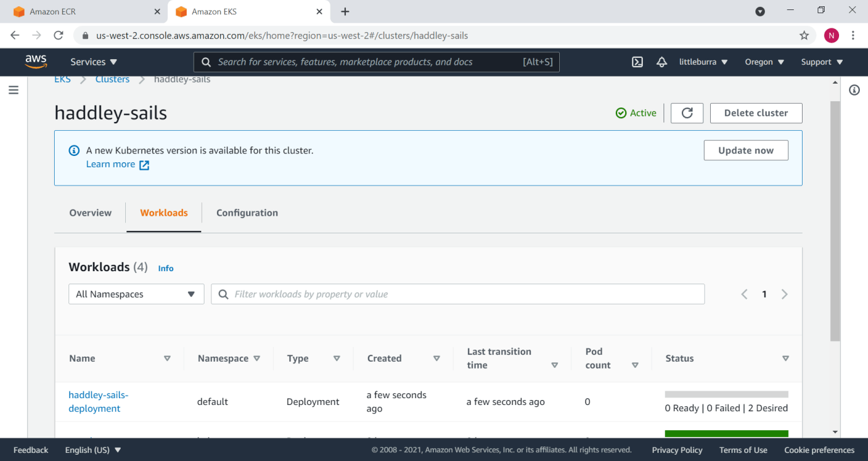Click the notifications bell icon
868x461 pixels.
pos(661,62)
